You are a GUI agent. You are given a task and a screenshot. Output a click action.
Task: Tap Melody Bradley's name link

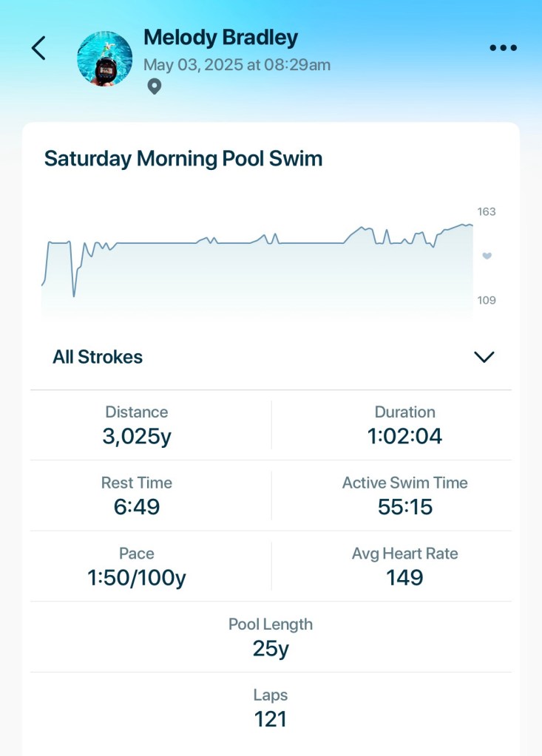coord(220,38)
